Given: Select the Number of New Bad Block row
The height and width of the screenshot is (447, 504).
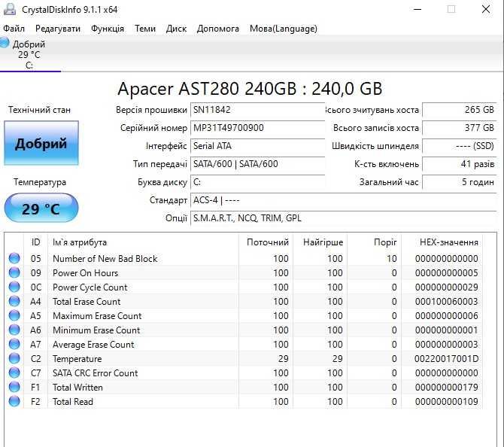Looking at the screenshot, I should 244,259.
